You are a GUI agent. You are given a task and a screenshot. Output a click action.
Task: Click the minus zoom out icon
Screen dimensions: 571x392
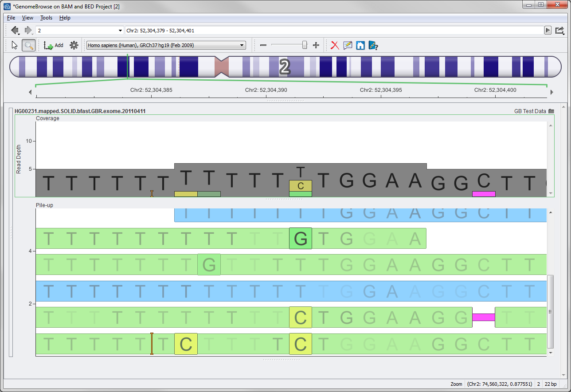[x=263, y=45]
